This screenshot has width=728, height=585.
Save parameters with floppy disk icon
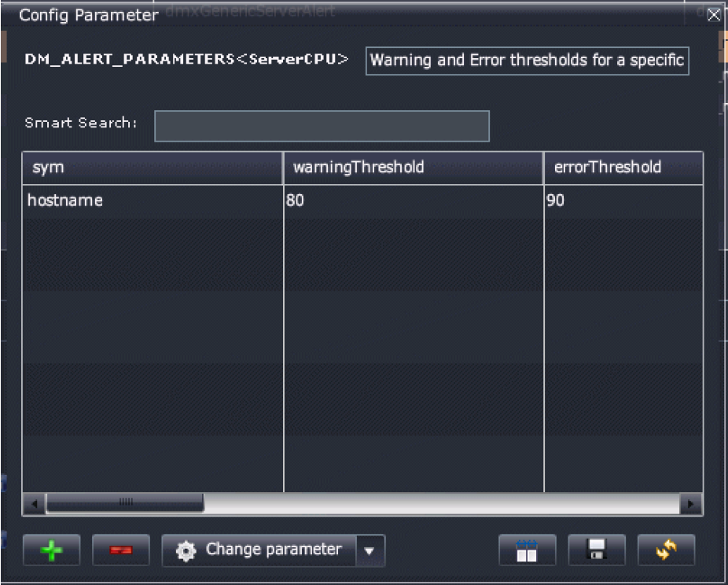597,550
